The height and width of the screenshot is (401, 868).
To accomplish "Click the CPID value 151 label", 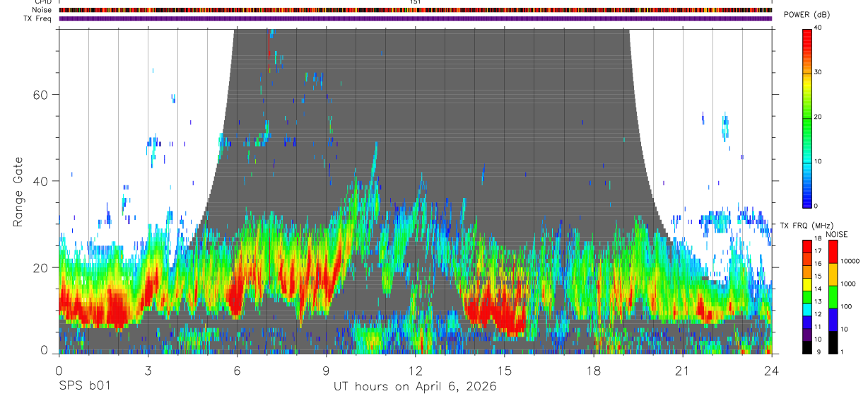I will [x=416, y=2].
